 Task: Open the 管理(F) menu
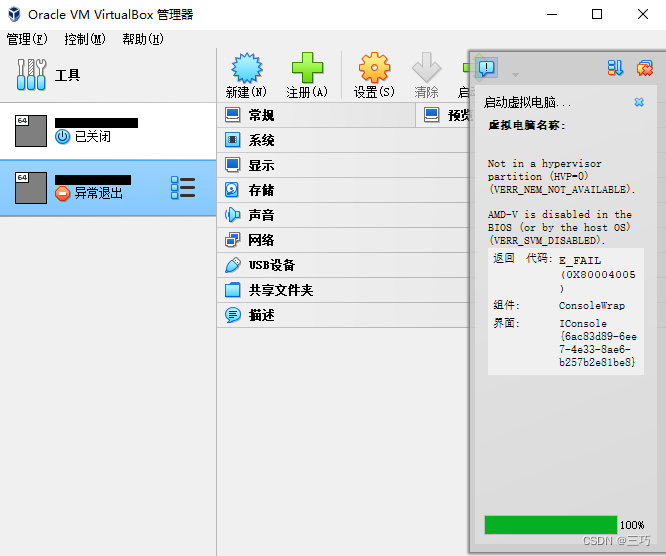click(x=27, y=39)
